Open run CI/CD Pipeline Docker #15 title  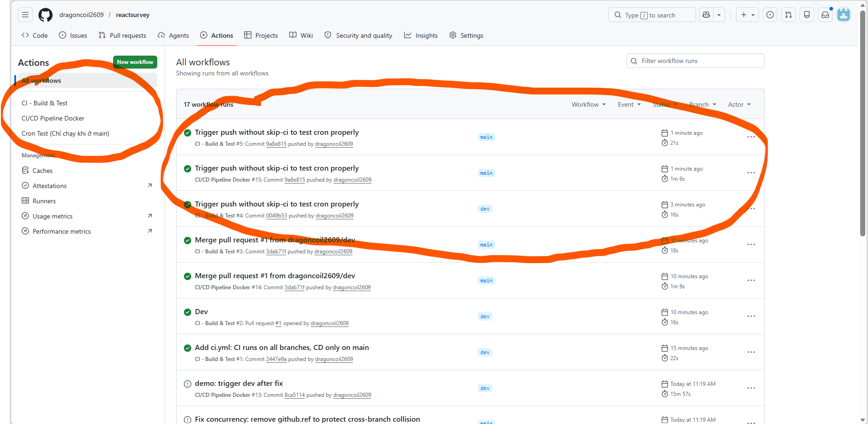(277, 168)
